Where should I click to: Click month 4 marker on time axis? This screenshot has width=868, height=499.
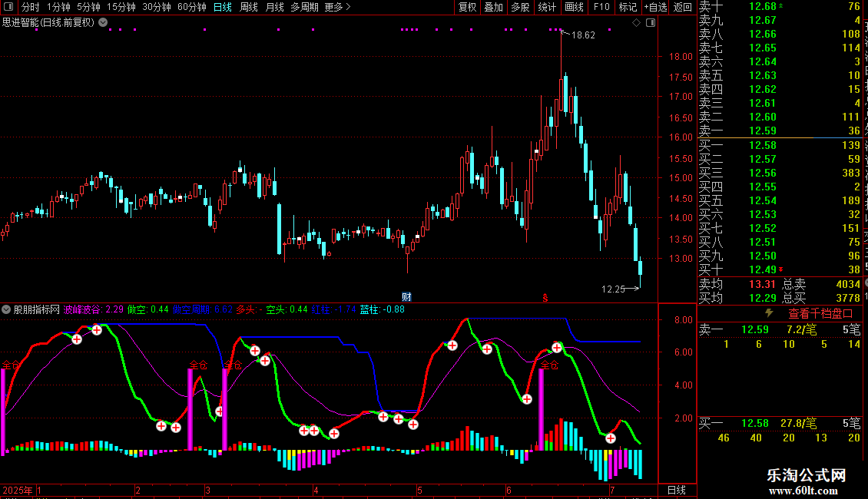[316, 490]
